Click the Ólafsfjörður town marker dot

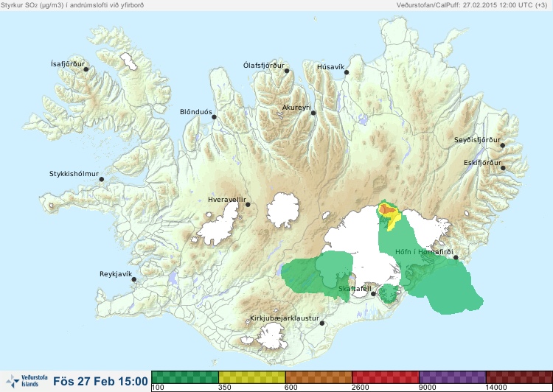(287, 71)
